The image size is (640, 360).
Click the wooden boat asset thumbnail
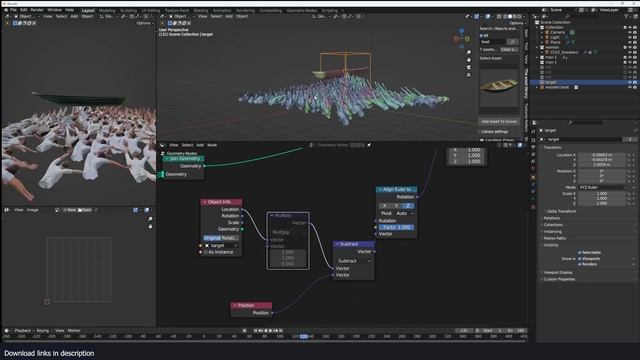pyautogui.click(x=499, y=87)
